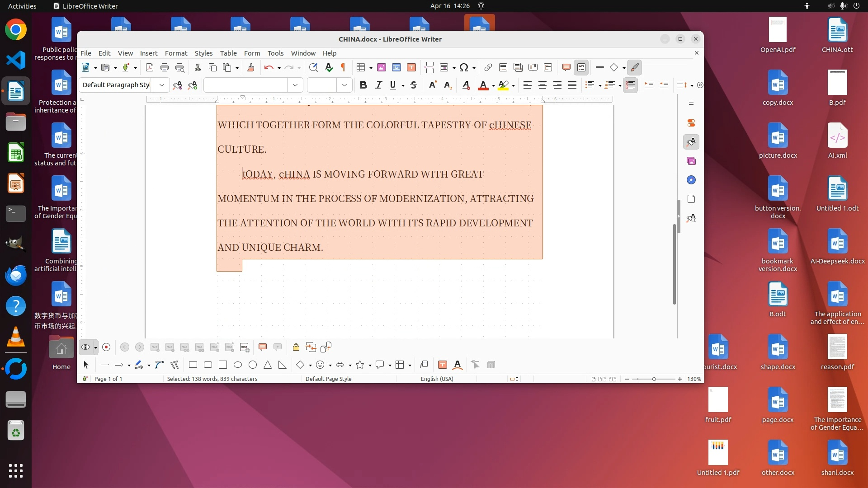Open the Thunderbird mail icon in dock
The image size is (868, 488).
coord(16,275)
